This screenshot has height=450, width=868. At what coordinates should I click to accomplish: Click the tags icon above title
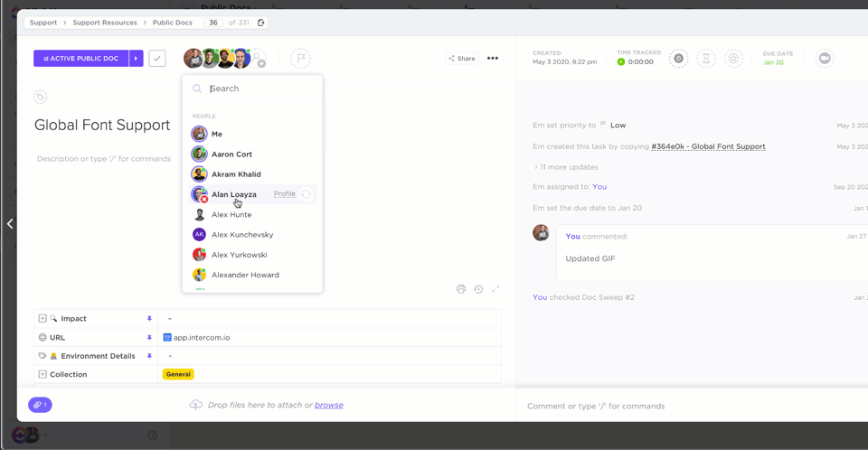tap(41, 98)
